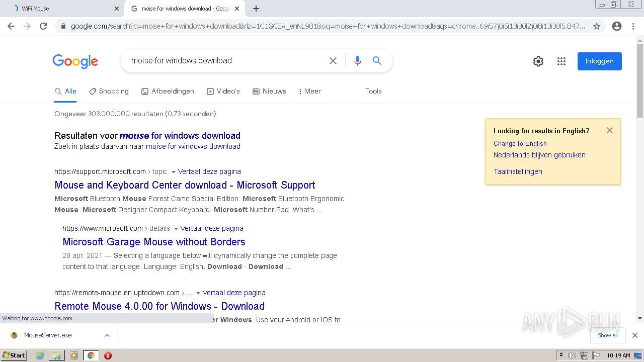Reload the current page
The image size is (644, 362).
[43, 26]
